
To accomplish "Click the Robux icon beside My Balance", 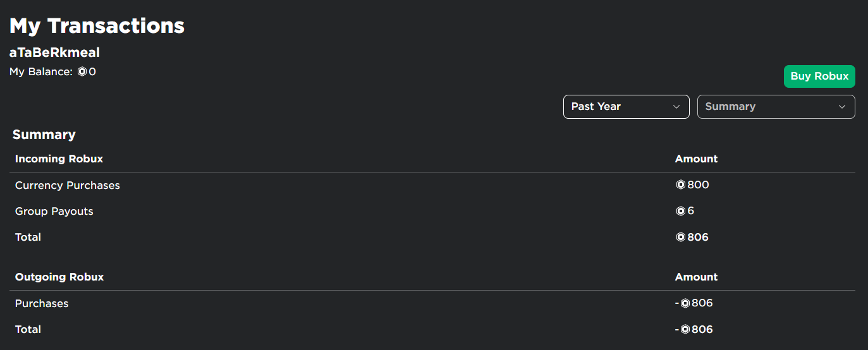I will click(82, 72).
